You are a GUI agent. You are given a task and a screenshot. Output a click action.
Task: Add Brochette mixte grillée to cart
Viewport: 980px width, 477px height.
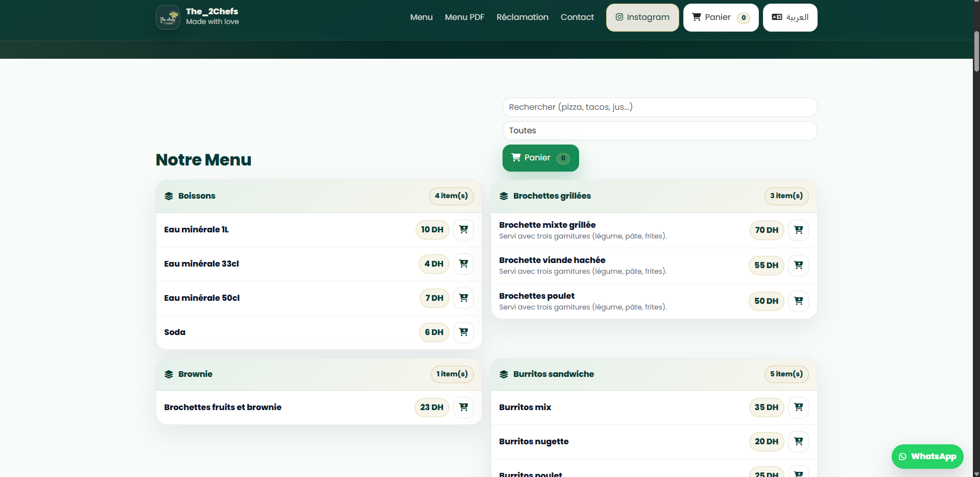pyautogui.click(x=798, y=230)
